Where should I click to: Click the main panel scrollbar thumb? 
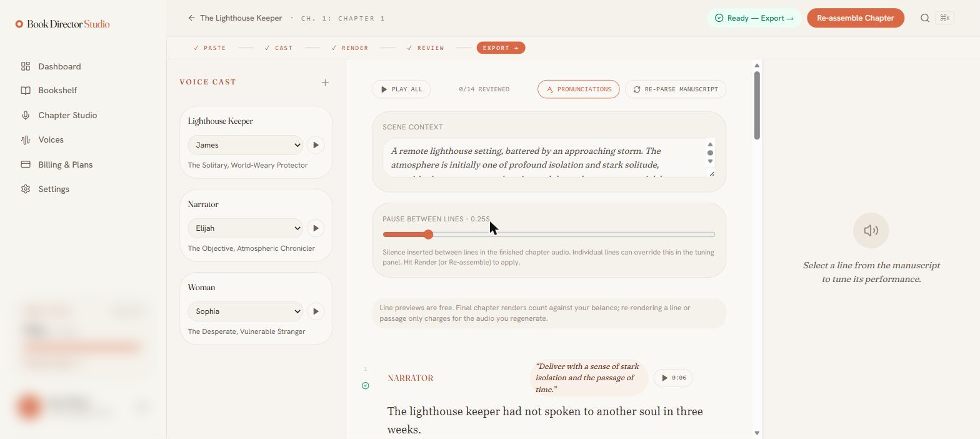[757, 106]
